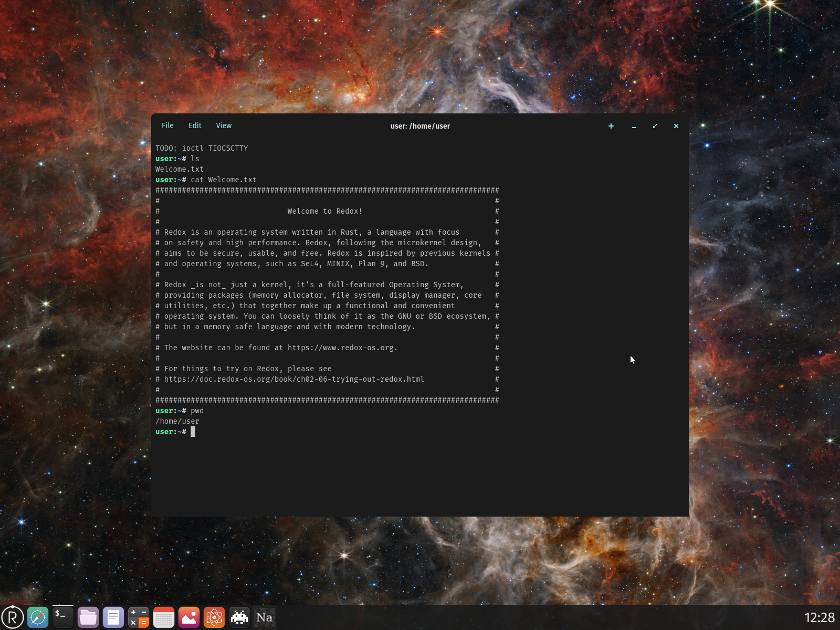Open the calculator app icon
This screenshot has width=840, height=630.
point(139,617)
